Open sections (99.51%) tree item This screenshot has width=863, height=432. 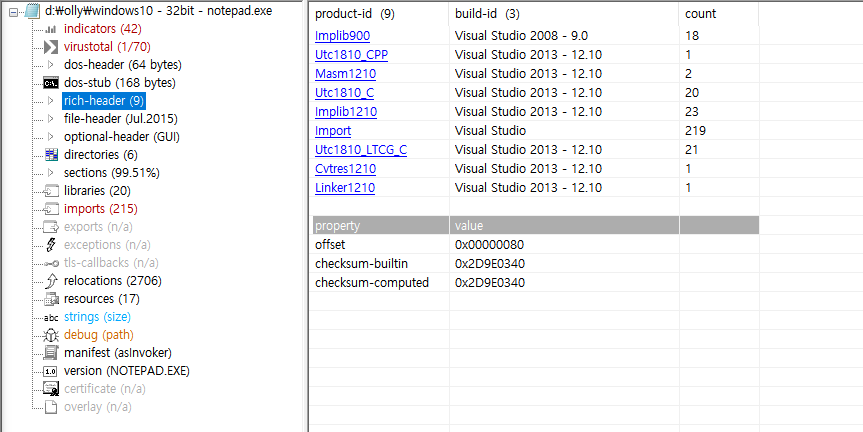[112, 173]
